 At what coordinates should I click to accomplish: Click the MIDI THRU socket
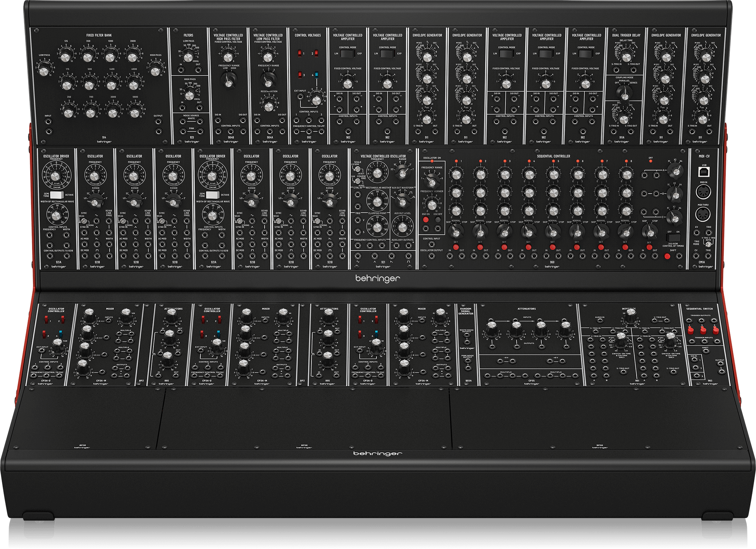(703, 214)
